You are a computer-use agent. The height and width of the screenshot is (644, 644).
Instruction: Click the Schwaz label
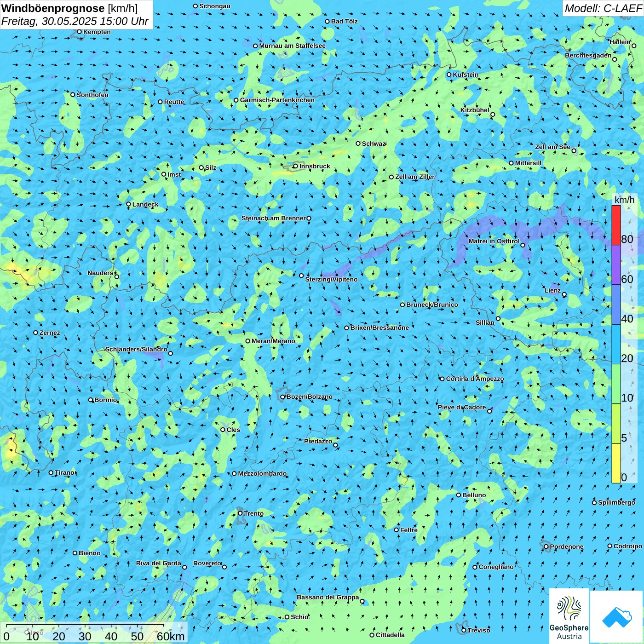[373, 144]
